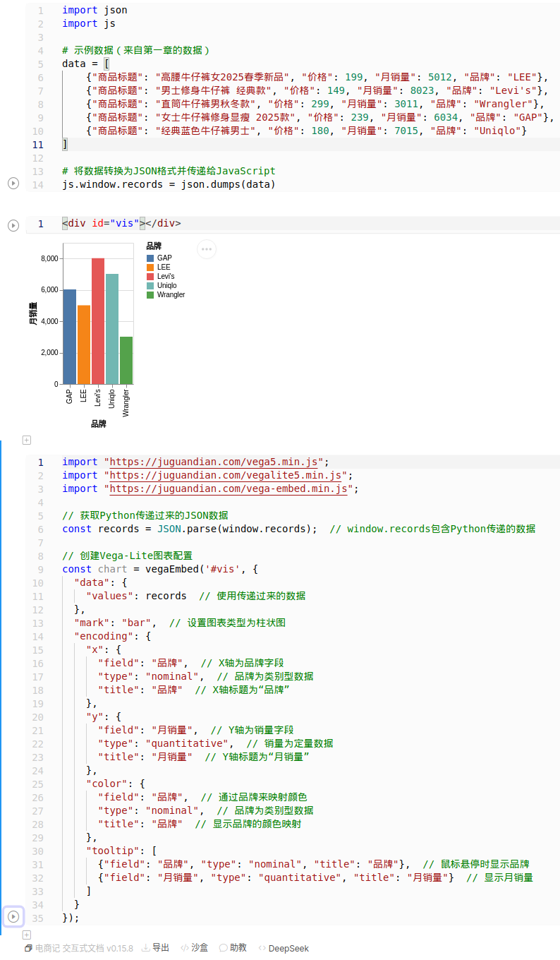Click the "type": "quantitative" line 22
Viewport: 560px width, 960px height.
215,743
